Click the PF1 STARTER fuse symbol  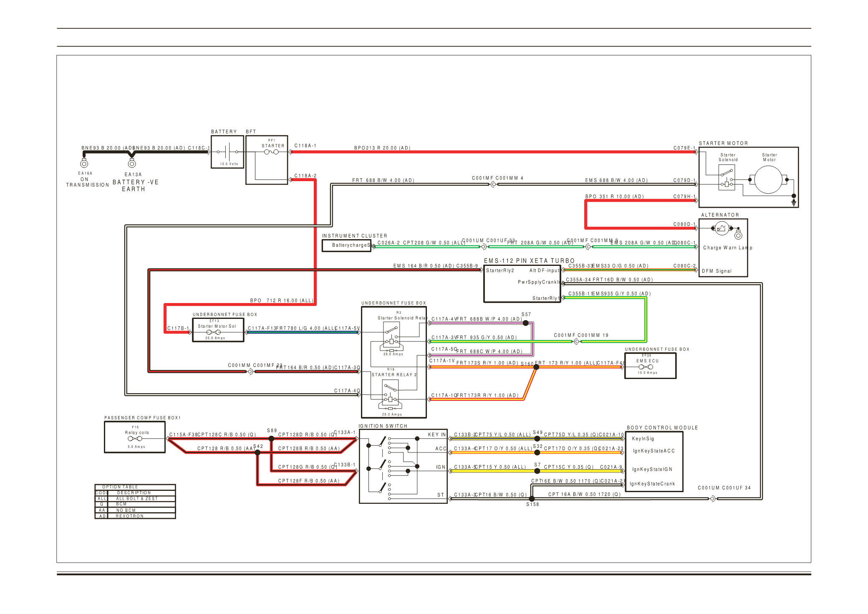[271, 152]
